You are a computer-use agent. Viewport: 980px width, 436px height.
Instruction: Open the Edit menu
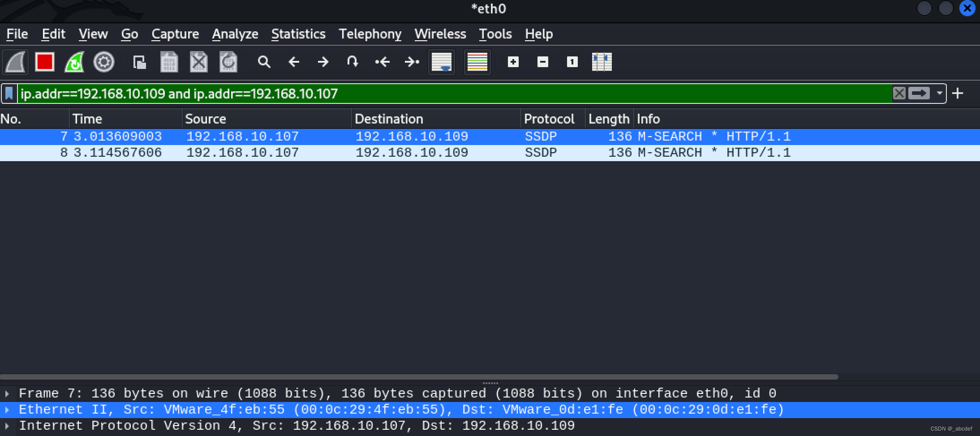click(53, 34)
